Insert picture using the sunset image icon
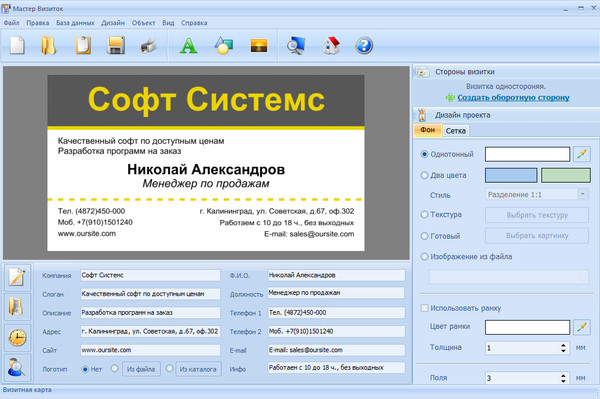 pyautogui.click(x=259, y=46)
